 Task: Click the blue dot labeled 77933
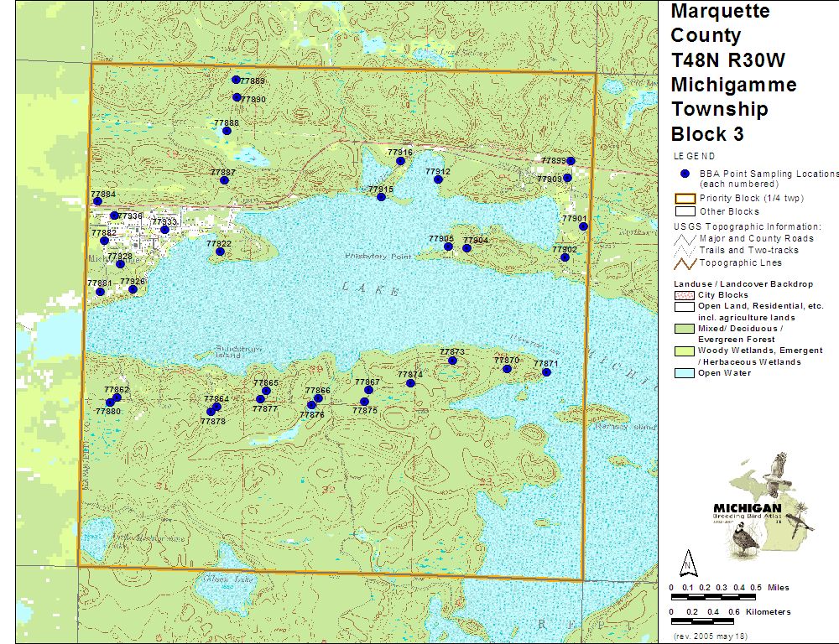pyautogui.click(x=164, y=230)
